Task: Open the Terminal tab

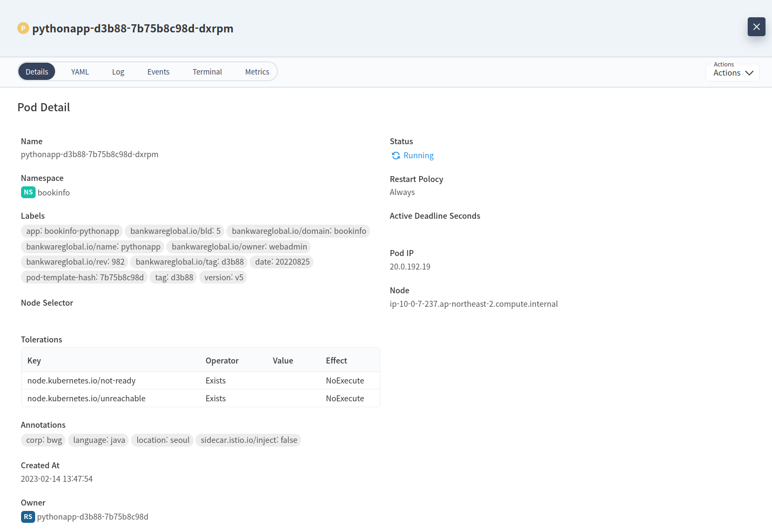Action: [x=207, y=71]
